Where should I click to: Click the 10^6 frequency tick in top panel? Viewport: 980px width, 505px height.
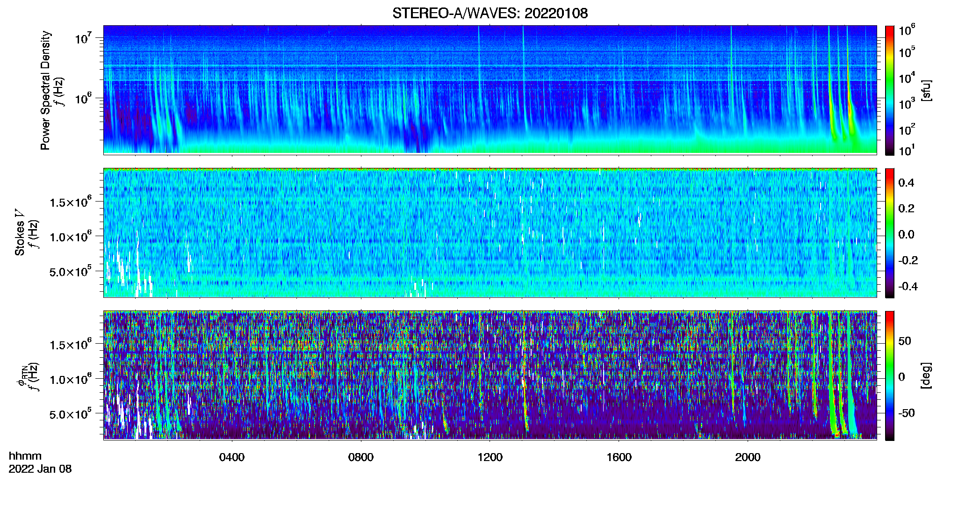pyautogui.click(x=84, y=99)
